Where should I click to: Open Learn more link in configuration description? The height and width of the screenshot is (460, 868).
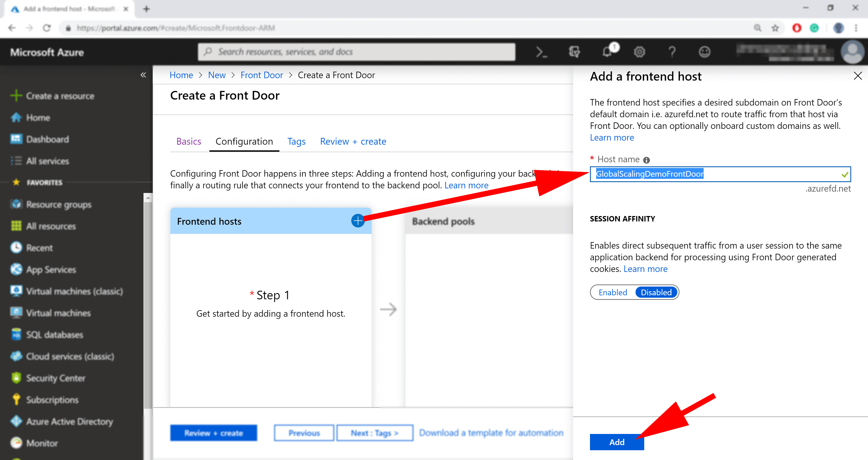466,185
